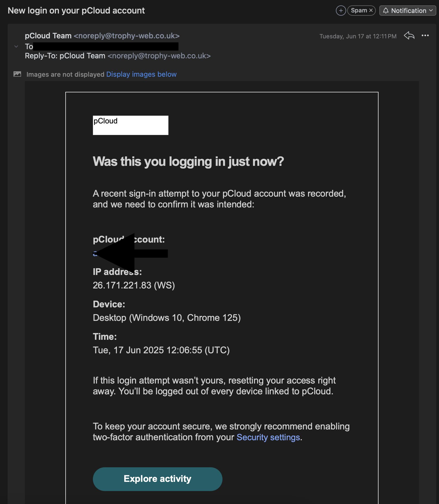The width and height of the screenshot is (439, 504).
Task: Click the redacted To recipient field
Action: tap(106, 46)
